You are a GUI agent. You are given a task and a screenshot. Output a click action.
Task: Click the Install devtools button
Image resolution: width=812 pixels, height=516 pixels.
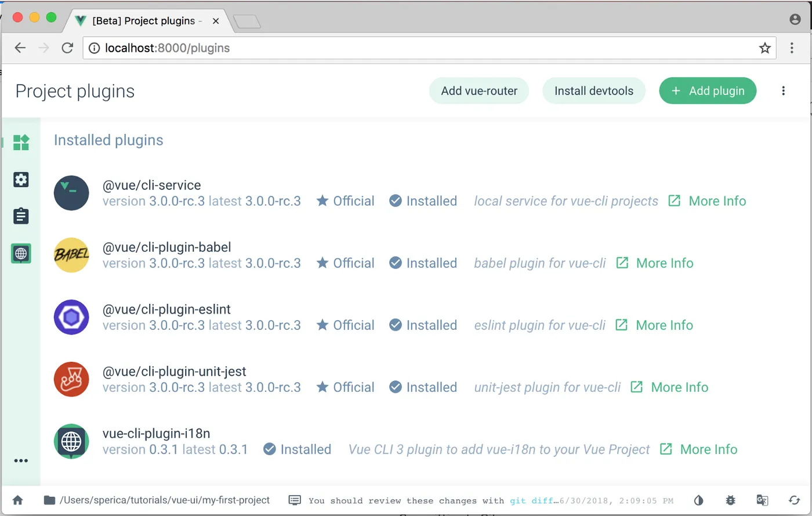594,91
